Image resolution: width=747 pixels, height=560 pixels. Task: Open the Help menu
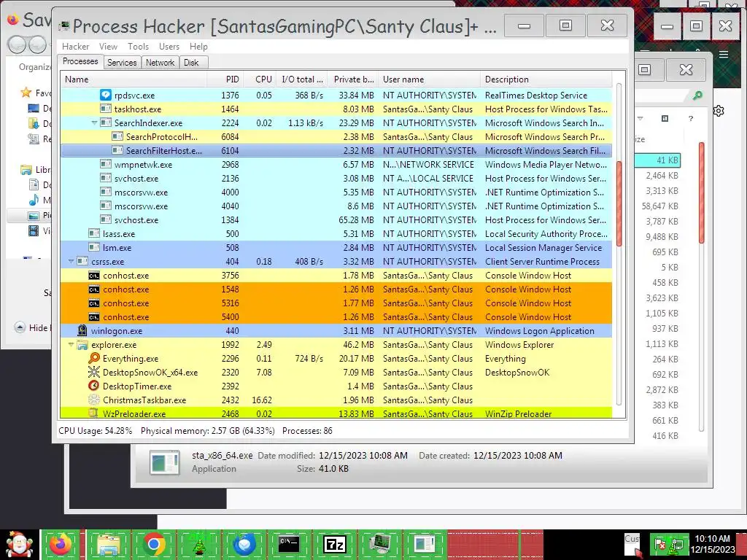[x=198, y=47]
